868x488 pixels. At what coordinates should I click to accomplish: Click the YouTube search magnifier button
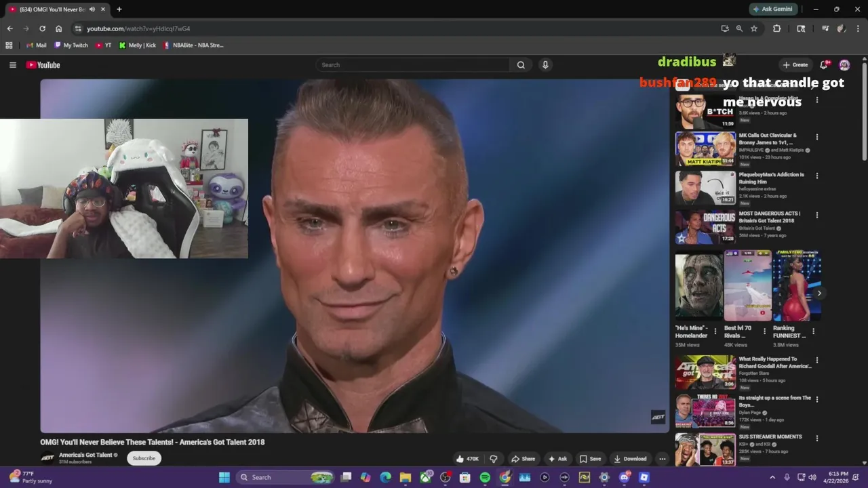click(x=521, y=65)
